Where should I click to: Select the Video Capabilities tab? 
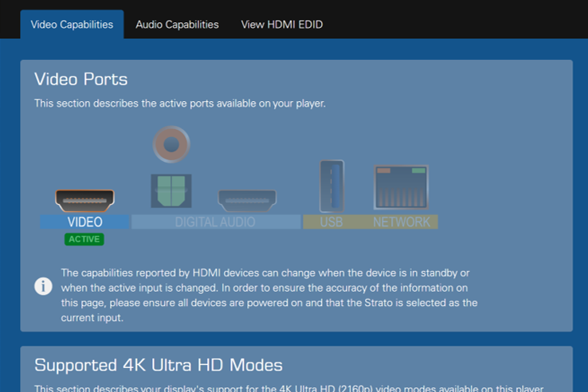72,25
